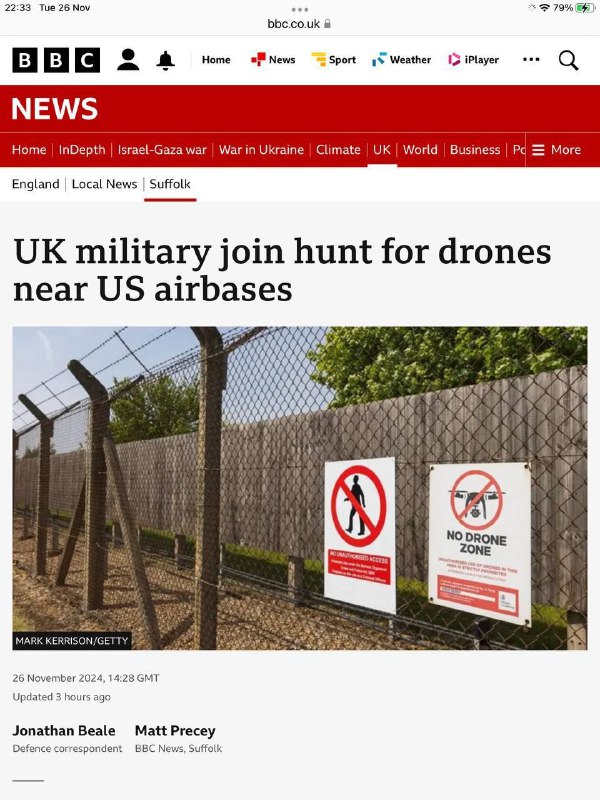
Task: Open the England subsection link
Action: (x=36, y=184)
